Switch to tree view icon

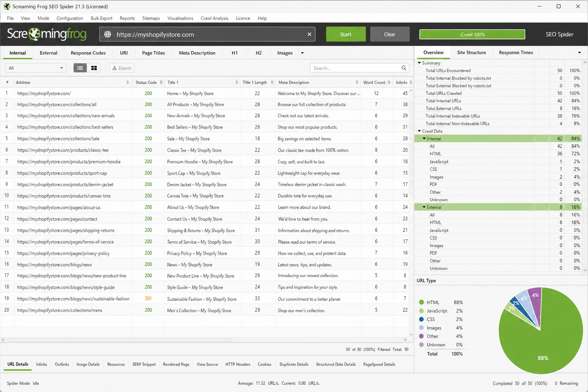[94, 68]
